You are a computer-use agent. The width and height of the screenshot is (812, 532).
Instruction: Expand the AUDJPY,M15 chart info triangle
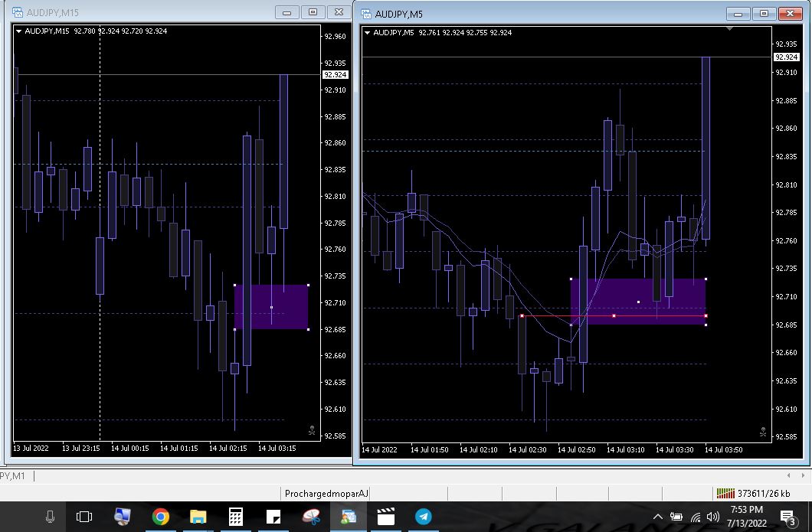[18, 31]
